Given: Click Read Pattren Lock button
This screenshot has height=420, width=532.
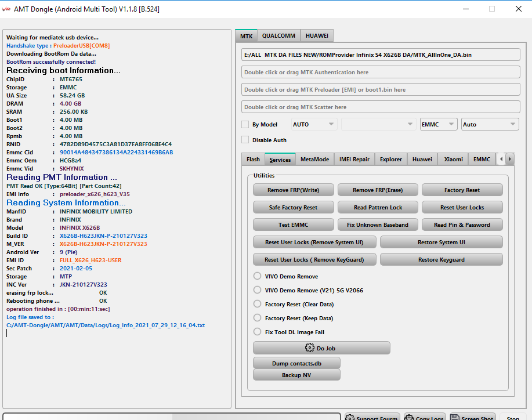Looking at the screenshot, I should point(378,207).
